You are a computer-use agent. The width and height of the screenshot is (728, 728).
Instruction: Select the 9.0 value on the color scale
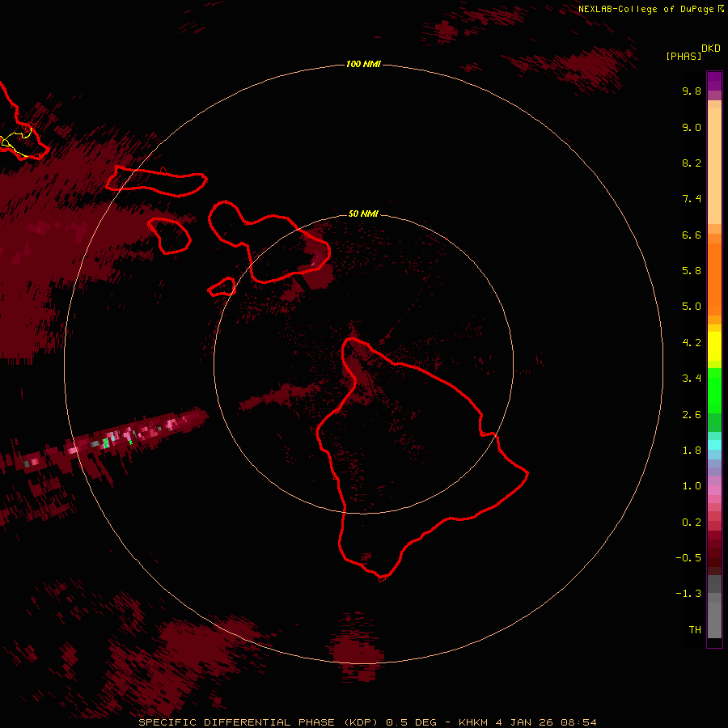point(692,127)
